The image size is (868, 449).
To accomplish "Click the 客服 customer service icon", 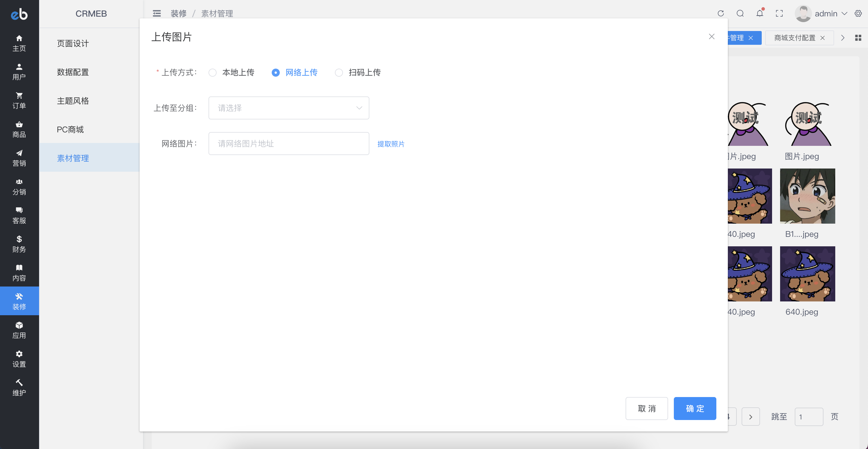I will pos(19,214).
